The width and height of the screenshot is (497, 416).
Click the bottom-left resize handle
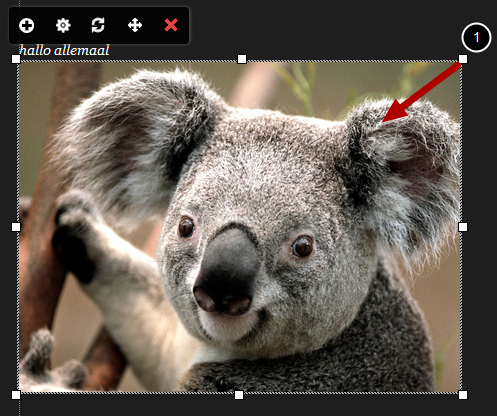[x=16, y=395]
